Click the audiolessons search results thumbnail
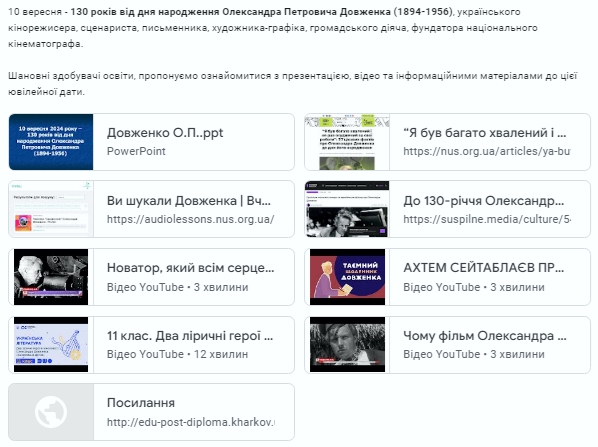The image size is (598, 447). coord(51,209)
